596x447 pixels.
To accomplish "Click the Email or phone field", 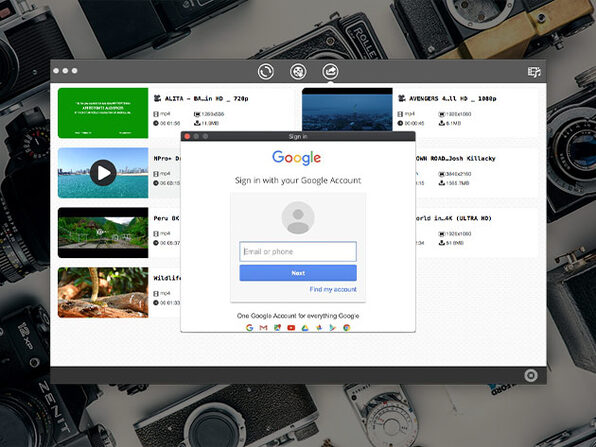I will [x=298, y=252].
